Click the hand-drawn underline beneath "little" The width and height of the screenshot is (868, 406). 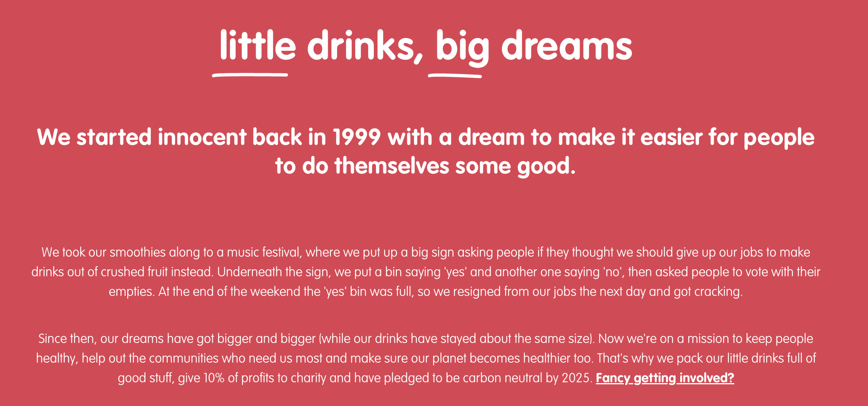[250, 75]
